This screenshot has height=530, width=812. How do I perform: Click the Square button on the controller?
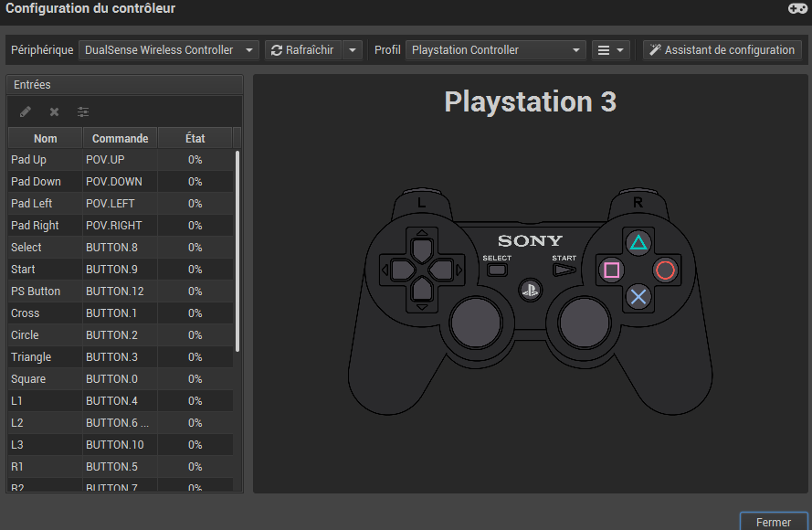tap(611, 270)
